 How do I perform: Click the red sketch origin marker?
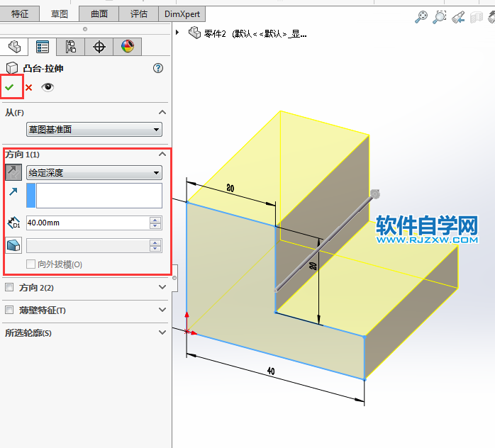point(187,331)
